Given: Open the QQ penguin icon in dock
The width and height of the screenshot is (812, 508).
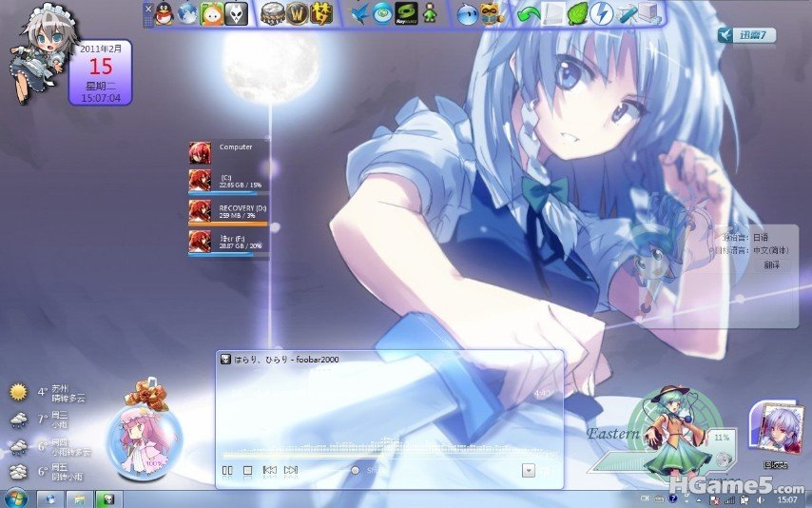Looking at the screenshot, I should point(164,13).
